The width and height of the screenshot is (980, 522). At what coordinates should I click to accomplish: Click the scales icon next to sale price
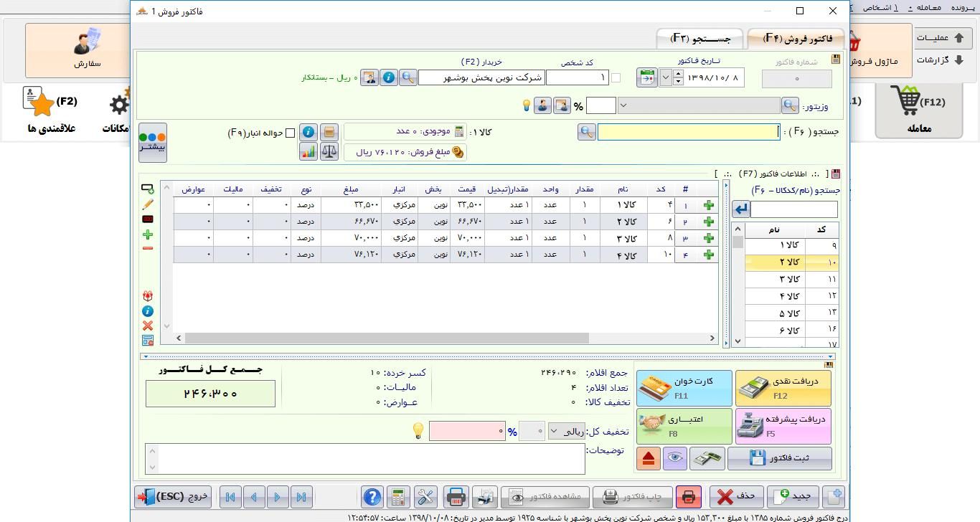click(329, 152)
